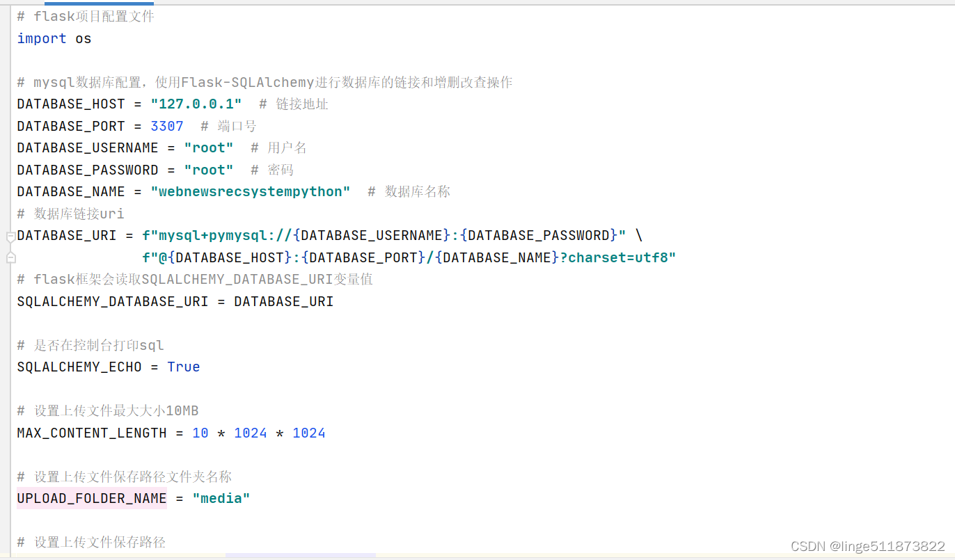Viewport: 955px width, 560px height.
Task: Click the 'os' module name
Action: coord(84,38)
